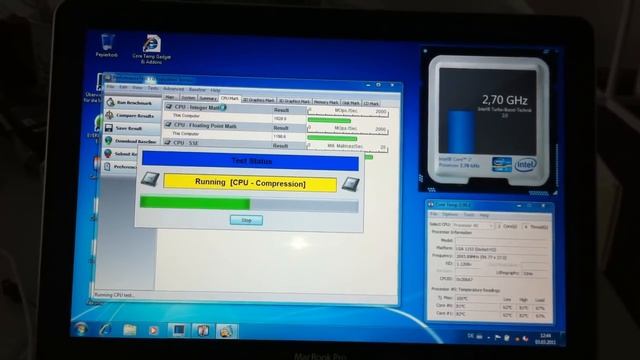Click the Download Baseline sidebar button

[131, 141]
